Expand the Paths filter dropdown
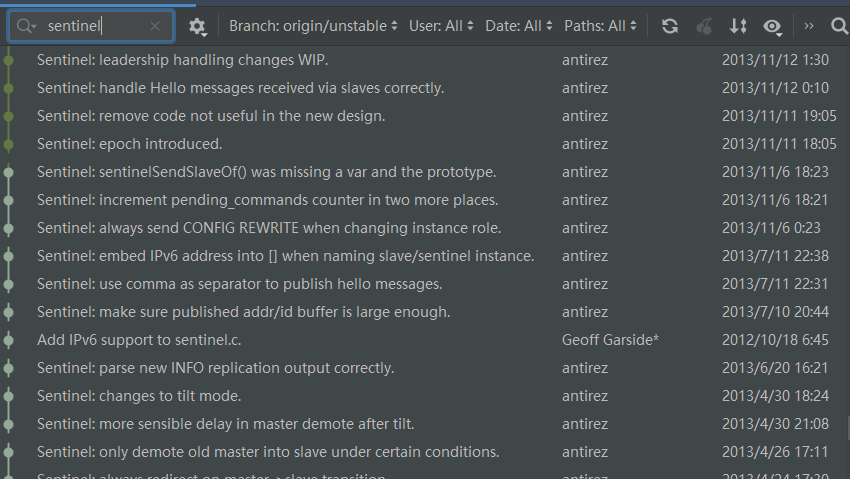This screenshot has height=479, width=850. pos(600,26)
